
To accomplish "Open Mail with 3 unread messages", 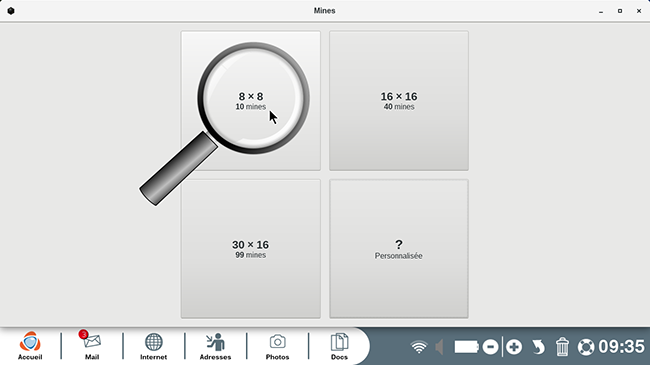I will [x=92, y=346].
